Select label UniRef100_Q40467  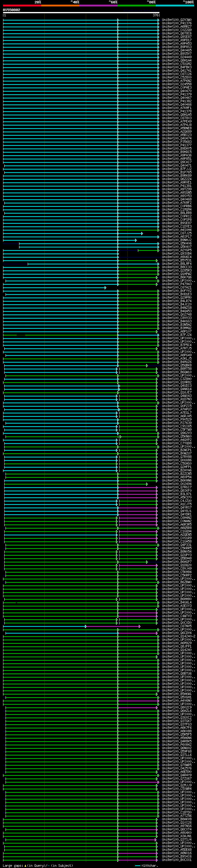(x=177, y=98)
